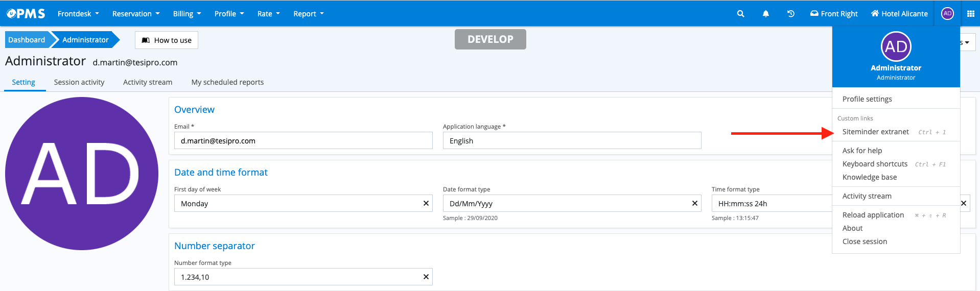Click the AD user avatar in navbar
The width and height of the screenshot is (980, 291).
pyautogui.click(x=947, y=14)
